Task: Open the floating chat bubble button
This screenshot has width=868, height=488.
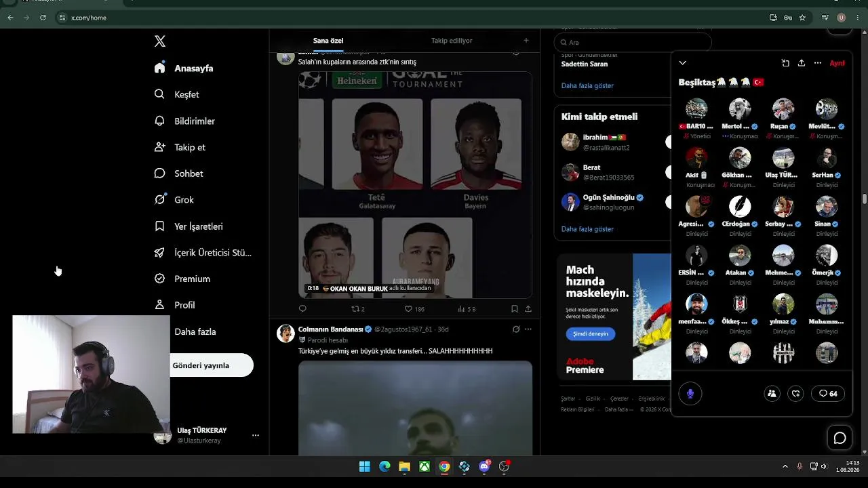Action: click(840, 439)
